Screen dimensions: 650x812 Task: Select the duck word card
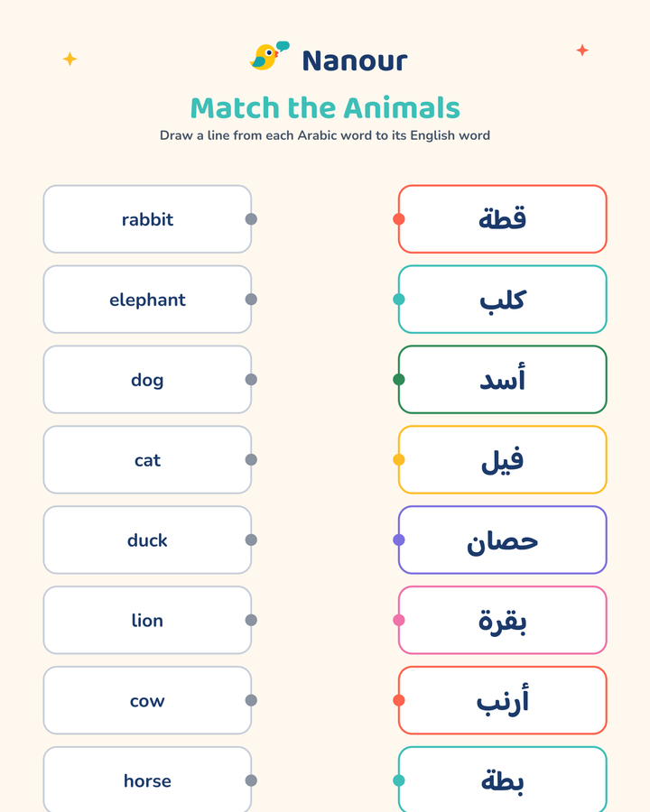[x=148, y=540]
